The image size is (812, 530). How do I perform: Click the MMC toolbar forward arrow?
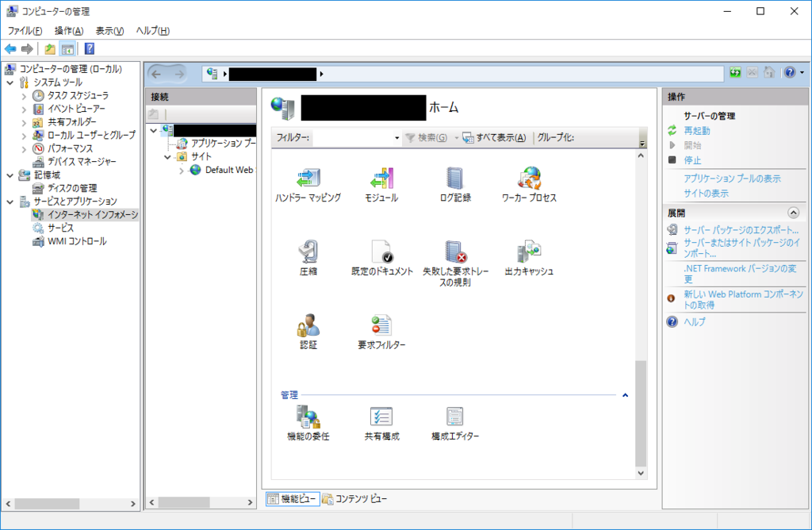click(x=27, y=48)
